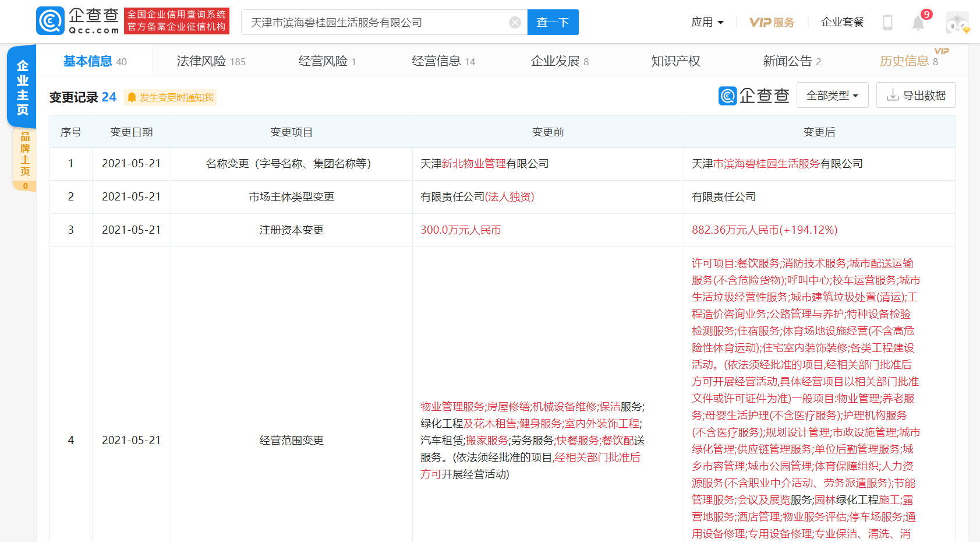This screenshot has width=980, height=542.
Task: Open notifications bell with 9 badge
Action: tap(918, 23)
